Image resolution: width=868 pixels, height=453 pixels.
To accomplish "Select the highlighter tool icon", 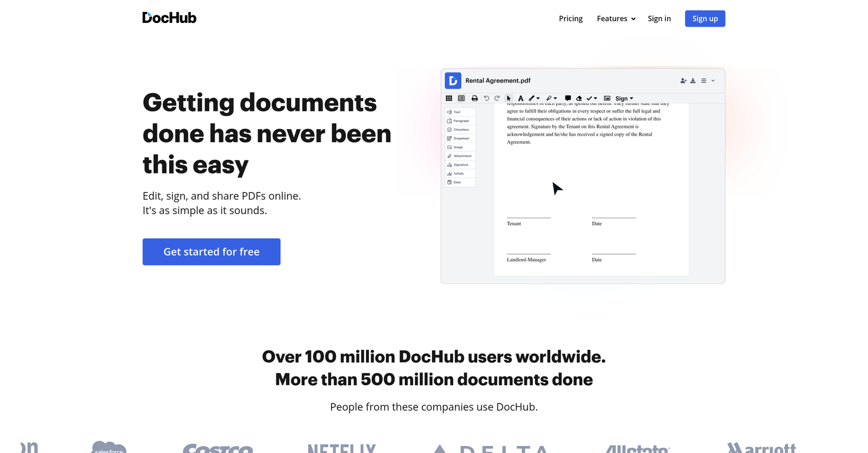I will [x=549, y=99].
